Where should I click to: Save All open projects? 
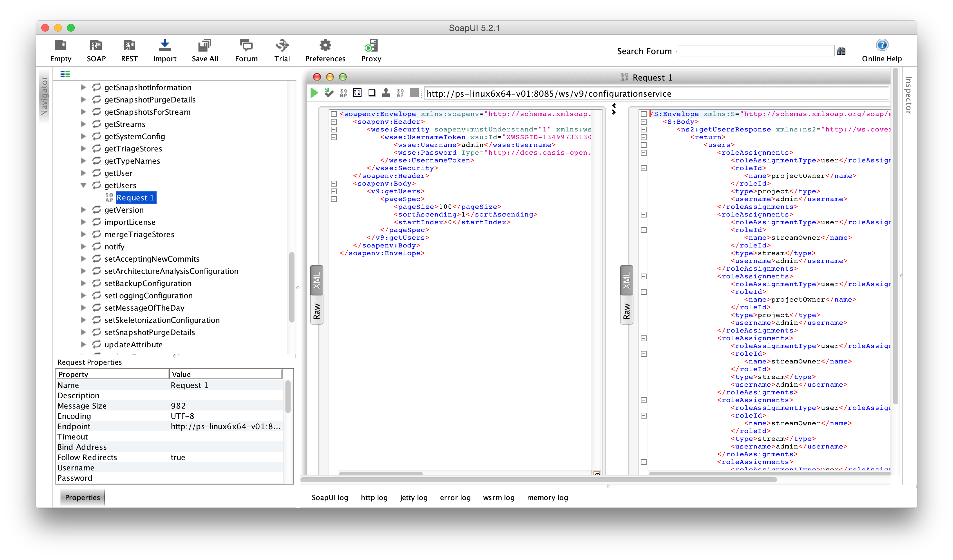[x=205, y=50]
